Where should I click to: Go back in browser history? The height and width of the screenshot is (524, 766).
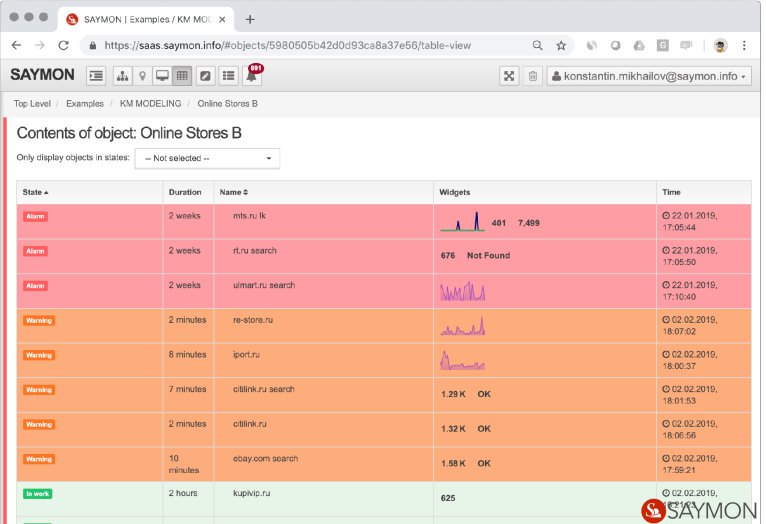click(x=17, y=45)
